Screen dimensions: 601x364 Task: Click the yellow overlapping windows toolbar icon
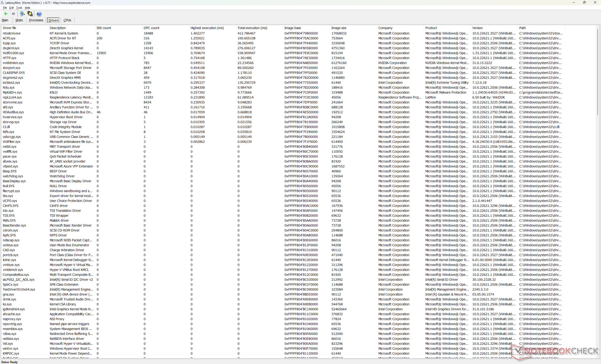(x=30, y=14)
